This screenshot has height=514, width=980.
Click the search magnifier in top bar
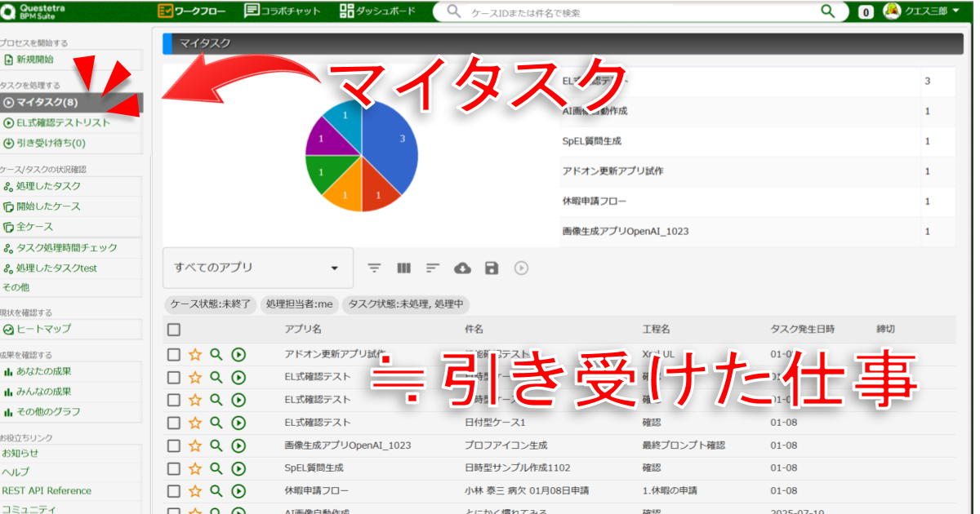(828, 11)
